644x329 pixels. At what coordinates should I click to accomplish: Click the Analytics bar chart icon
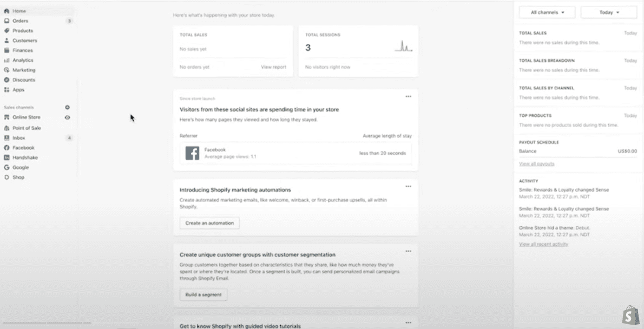click(x=6, y=60)
